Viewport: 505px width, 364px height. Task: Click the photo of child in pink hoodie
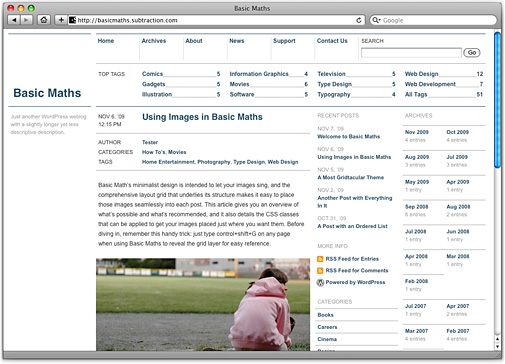203,304
